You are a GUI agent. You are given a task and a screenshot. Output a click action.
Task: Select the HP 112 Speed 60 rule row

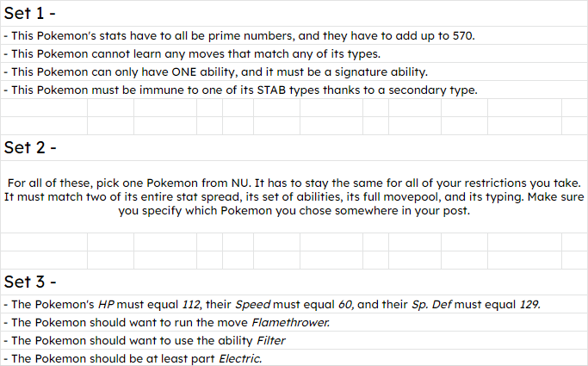[294, 304]
